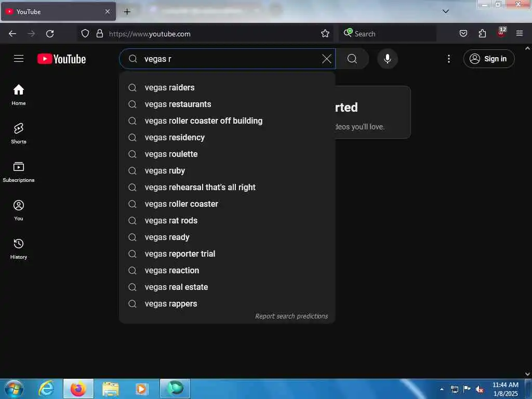Launch Internet Explorer from taskbar
This screenshot has width=532, height=399.
point(46,389)
